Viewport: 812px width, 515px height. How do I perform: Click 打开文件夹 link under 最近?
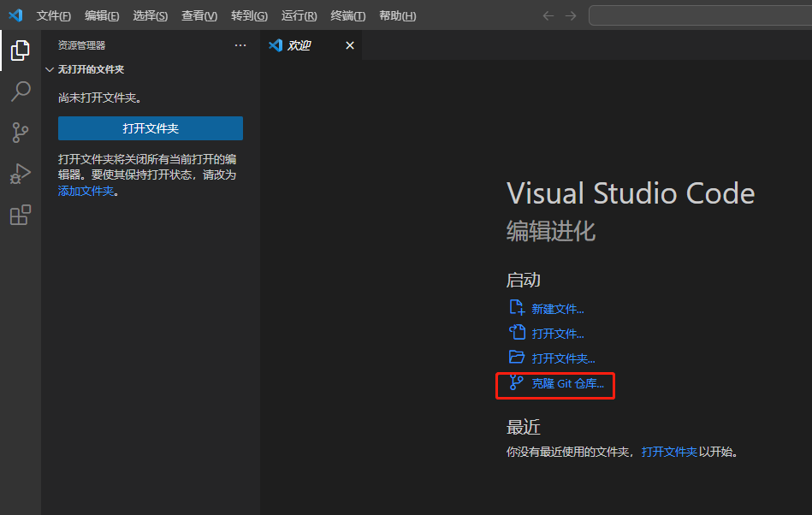pos(669,452)
